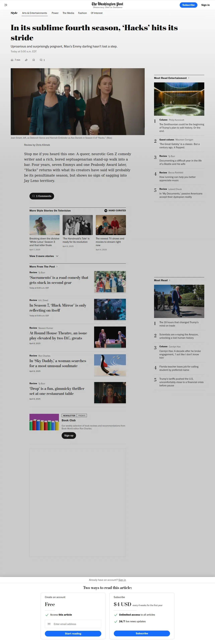Viewport: 215px width, 644px height.
Task: Open Round House Theatre review headline
Action: 58,336
